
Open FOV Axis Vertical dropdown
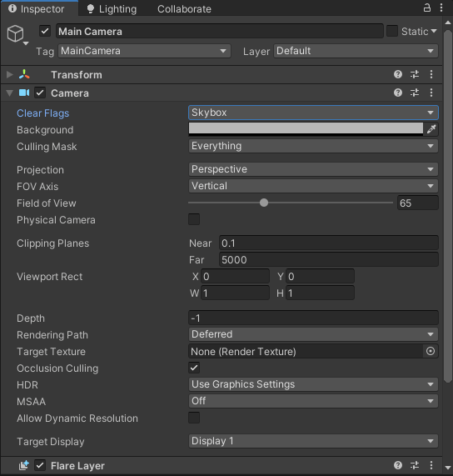click(313, 186)
